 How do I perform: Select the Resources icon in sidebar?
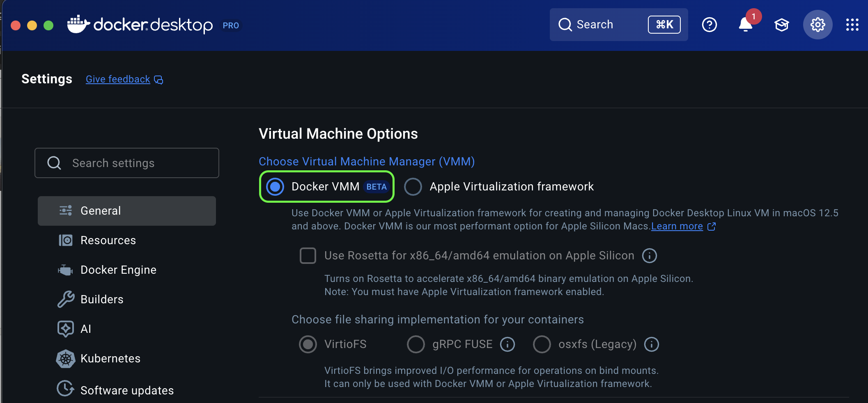pos(66,240)
